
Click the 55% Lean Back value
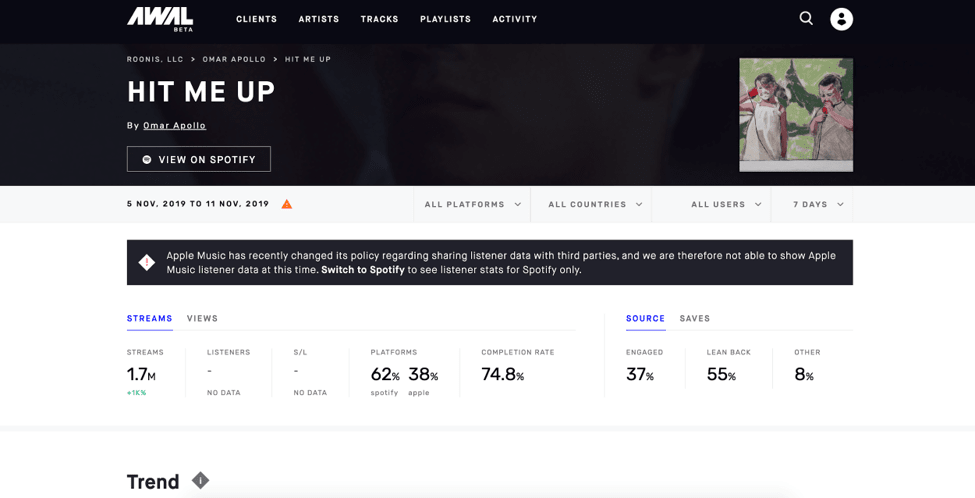(x=721, y=374)
